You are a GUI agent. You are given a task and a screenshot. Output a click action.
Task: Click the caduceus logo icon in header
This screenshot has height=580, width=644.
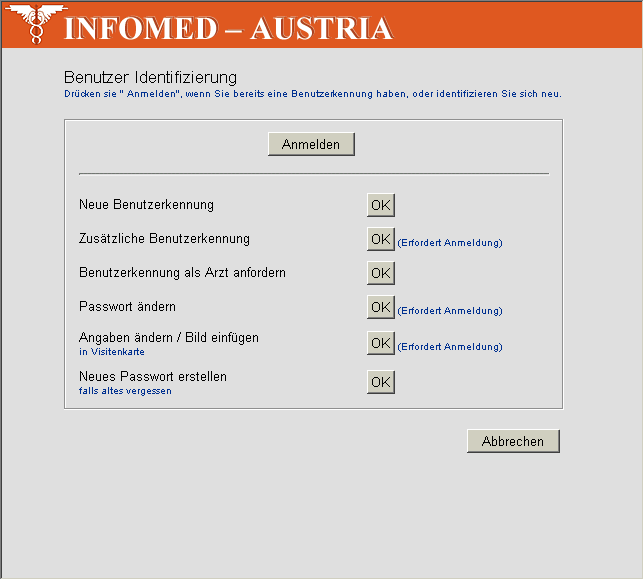point(36,24)
